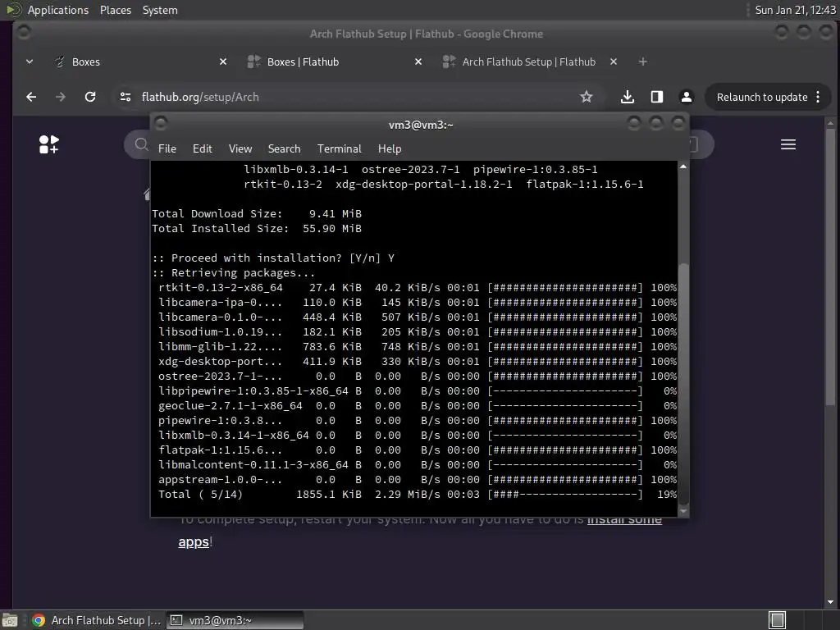
Task: Click the browser page scroll down arrow
Action: (x=830, y=602)
